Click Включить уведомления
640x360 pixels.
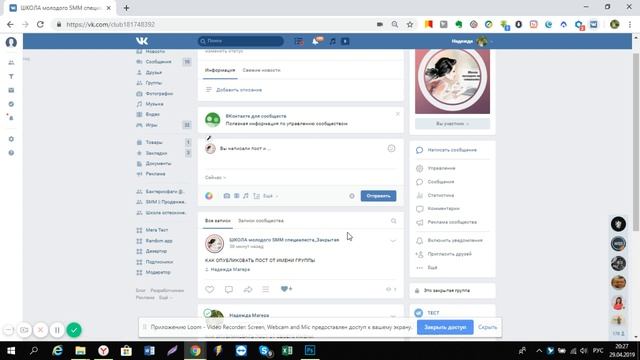click(455, 240)
